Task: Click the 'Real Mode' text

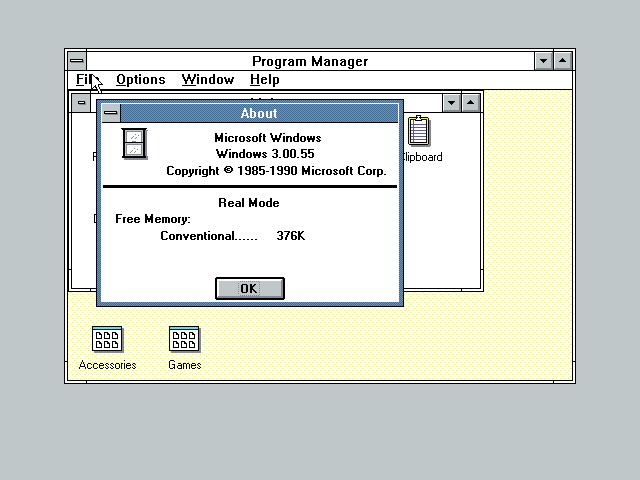Action: [249, 203]
